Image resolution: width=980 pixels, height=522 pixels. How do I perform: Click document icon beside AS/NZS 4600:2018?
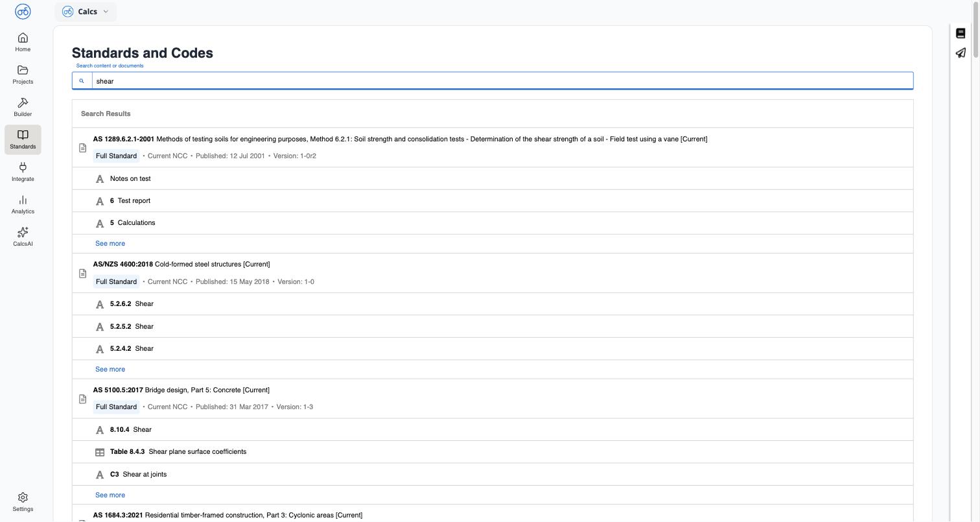click(82, 273)
